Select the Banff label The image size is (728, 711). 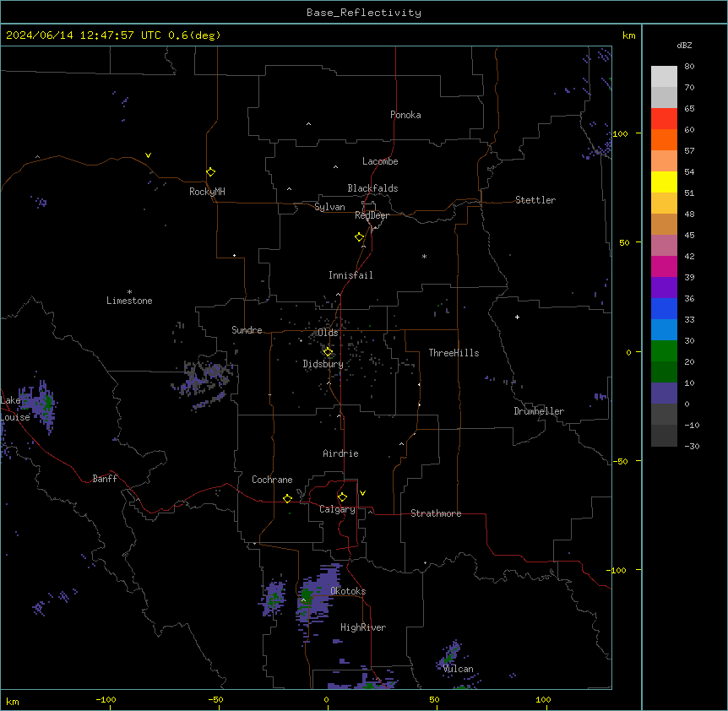[105, 479]
